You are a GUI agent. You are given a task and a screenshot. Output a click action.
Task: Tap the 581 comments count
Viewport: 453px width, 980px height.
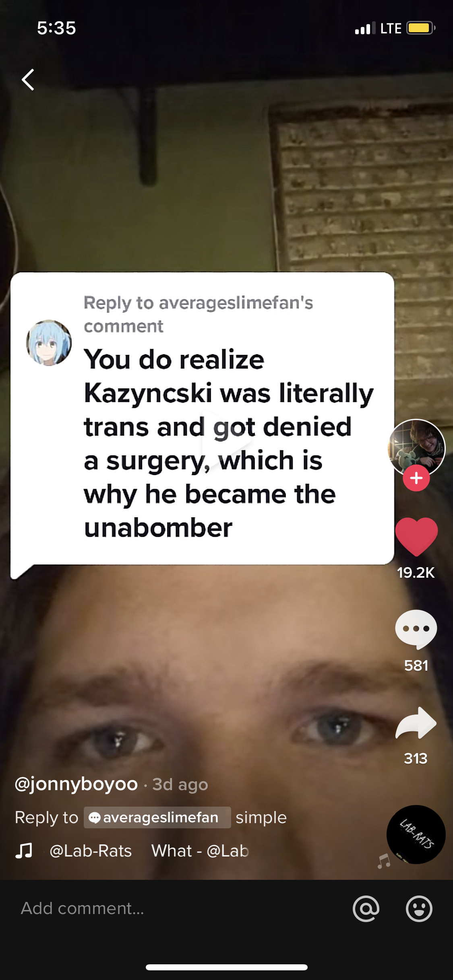coord(416,665)
